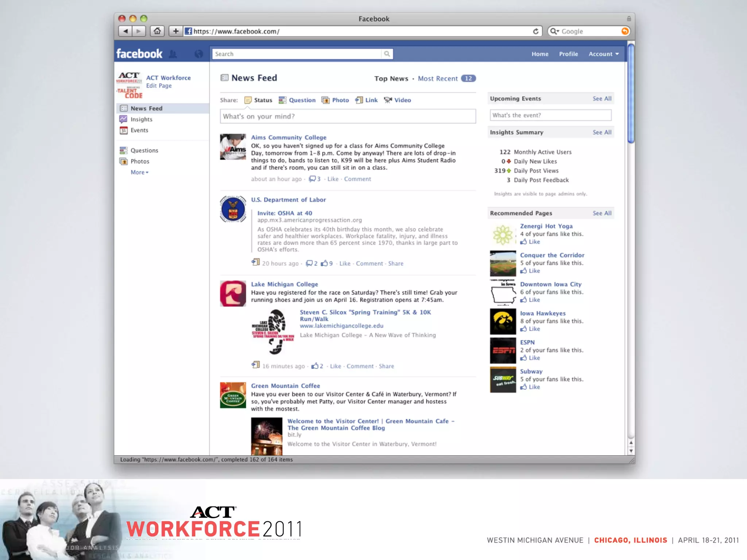See all Upcoming Events
This screenshot has height=560, width=747.
tap(602, 98)
